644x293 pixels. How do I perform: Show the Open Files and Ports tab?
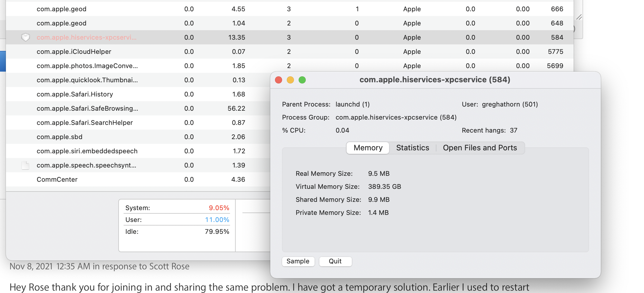pos(480,148)
